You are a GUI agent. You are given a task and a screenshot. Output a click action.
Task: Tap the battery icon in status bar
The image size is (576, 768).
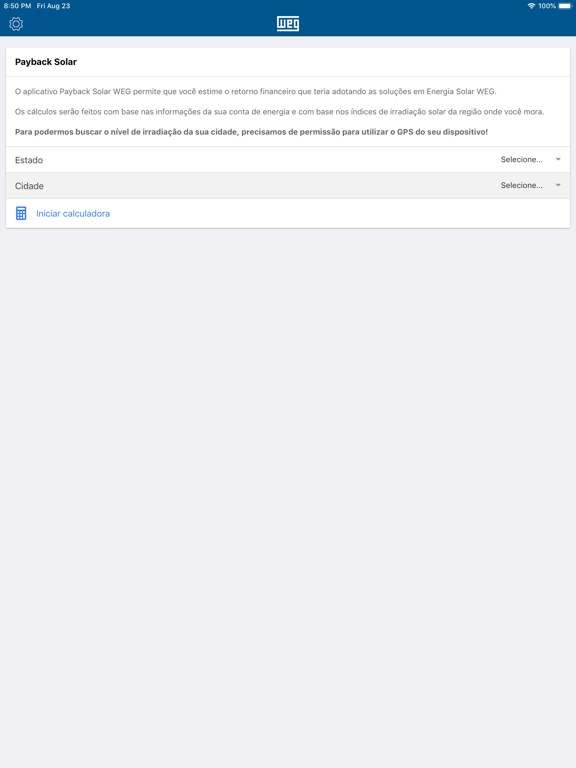click(x=565, y=6)
